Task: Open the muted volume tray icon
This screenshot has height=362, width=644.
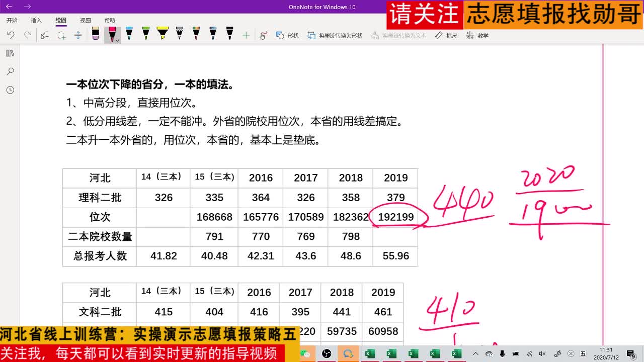Action: pos(543,354)
